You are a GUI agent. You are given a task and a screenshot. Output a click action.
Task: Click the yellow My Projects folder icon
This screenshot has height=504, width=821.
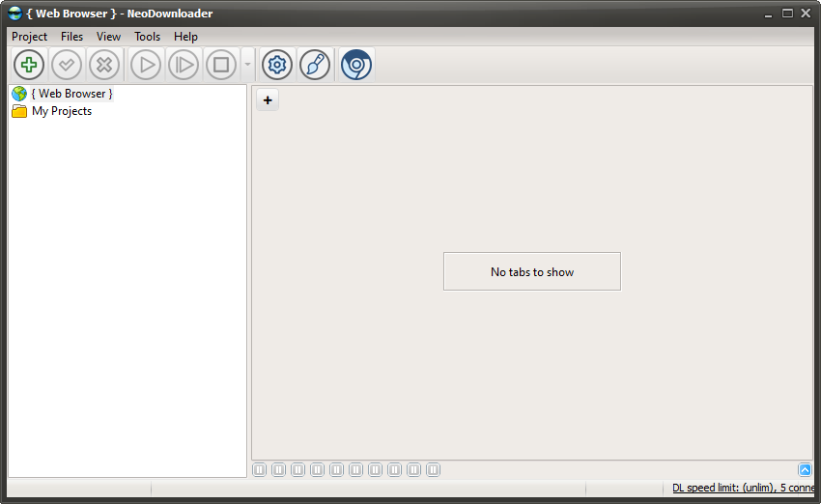19,111
